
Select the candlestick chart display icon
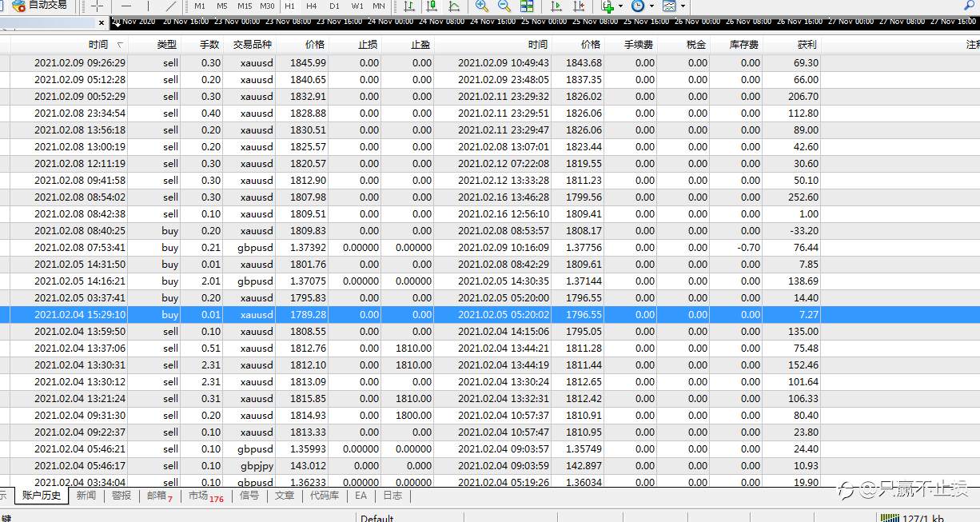pyautogui.click(x=432, y=6)
